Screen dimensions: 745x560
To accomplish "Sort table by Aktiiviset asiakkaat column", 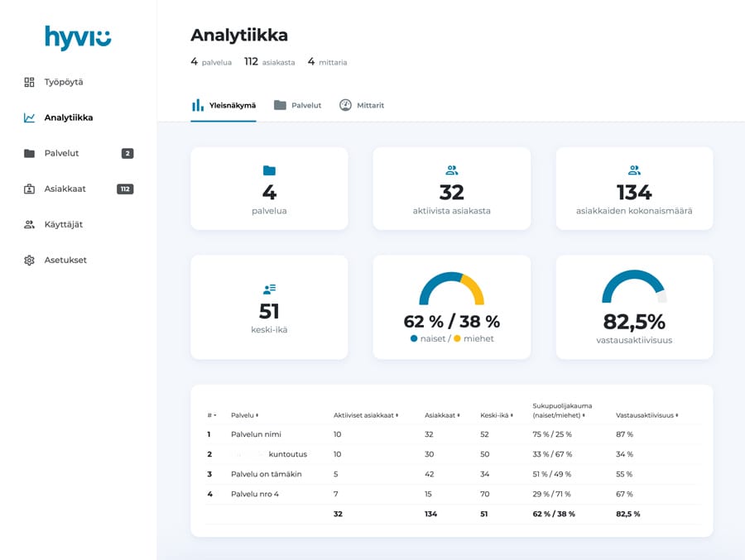I will point(366,415).
